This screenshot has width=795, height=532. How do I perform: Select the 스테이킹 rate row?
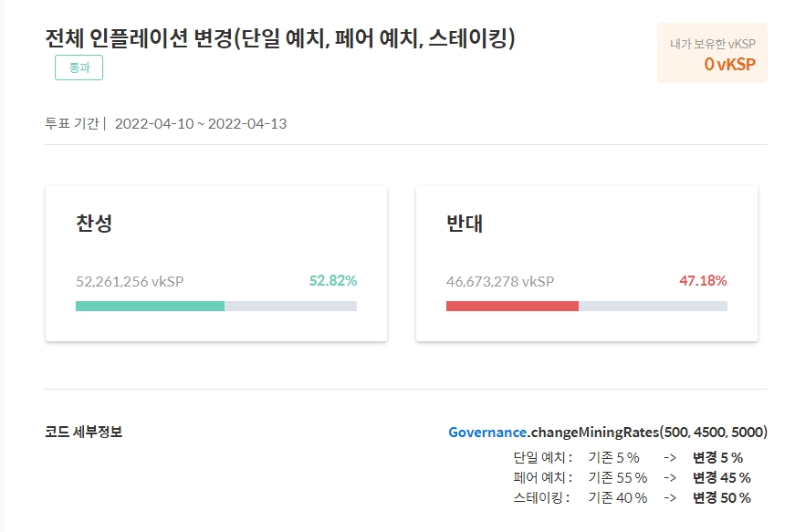(x=630, y=497)
